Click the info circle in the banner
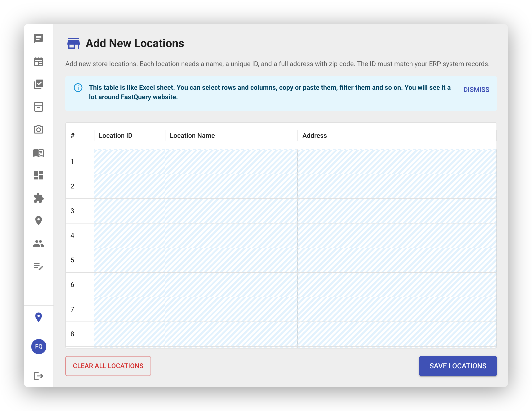The image size is (532, 411). [x=78, y=88]
